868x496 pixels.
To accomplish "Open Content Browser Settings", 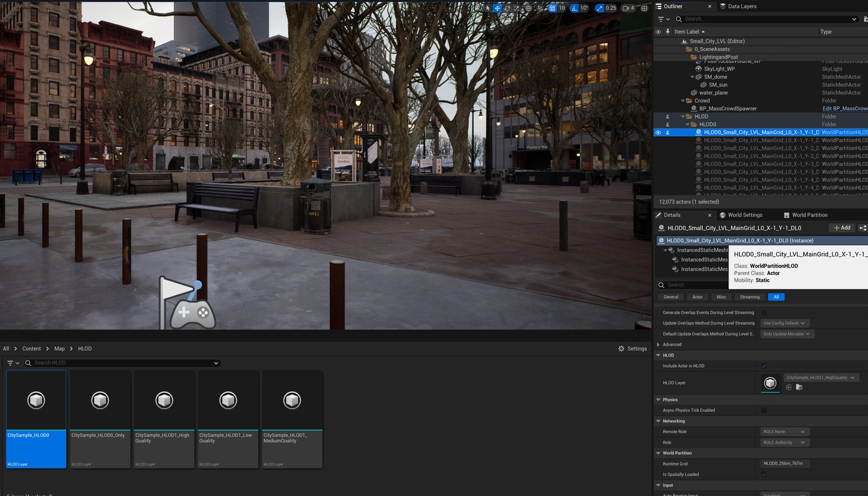I will click(632, 348).
